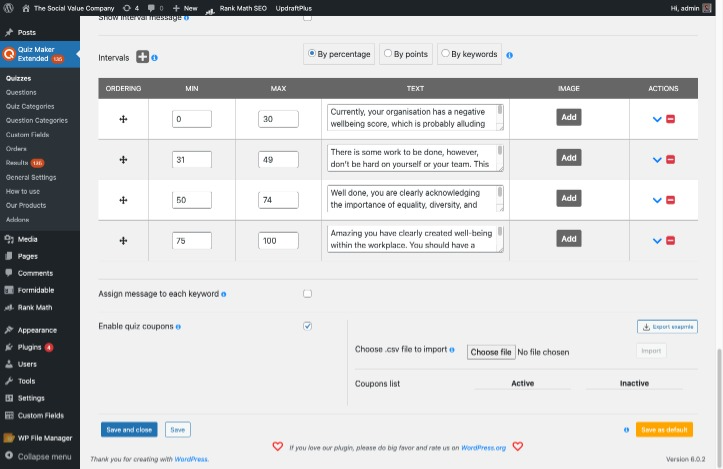The width and height of the screenshot is (723, 469).
Task: Click the heart icon before rating message
Action: click(278, 447)
